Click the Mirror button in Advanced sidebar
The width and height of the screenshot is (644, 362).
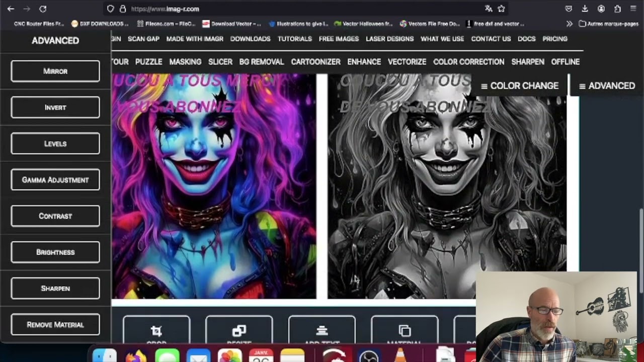point(55,71)
